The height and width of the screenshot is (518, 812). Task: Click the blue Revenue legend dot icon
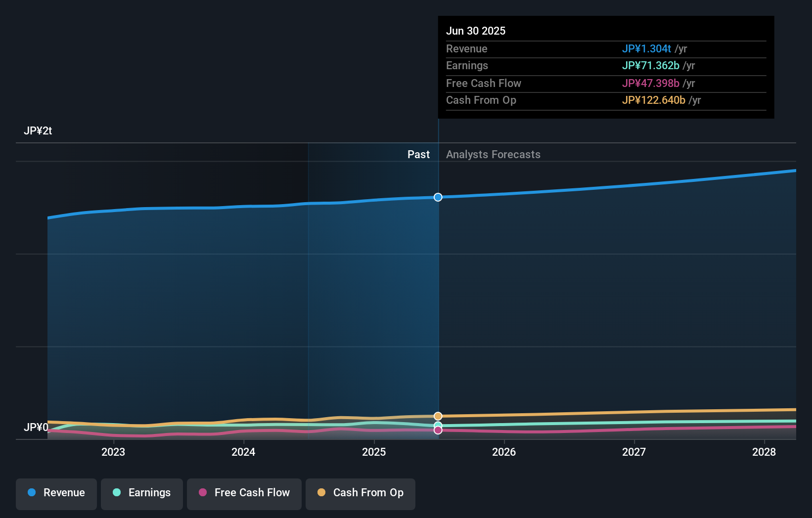pos(31,493)
